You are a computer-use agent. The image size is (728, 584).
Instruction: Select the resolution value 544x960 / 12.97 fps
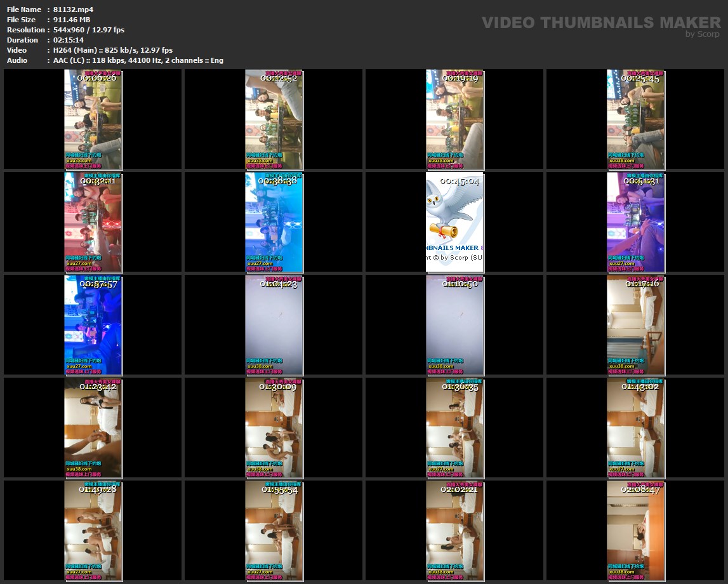pos(89,30)
